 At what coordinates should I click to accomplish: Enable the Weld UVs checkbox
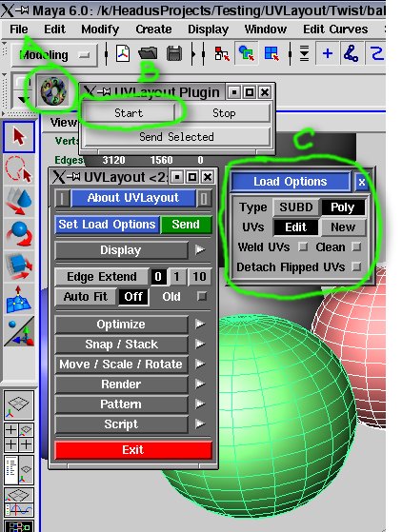[303, 247]
